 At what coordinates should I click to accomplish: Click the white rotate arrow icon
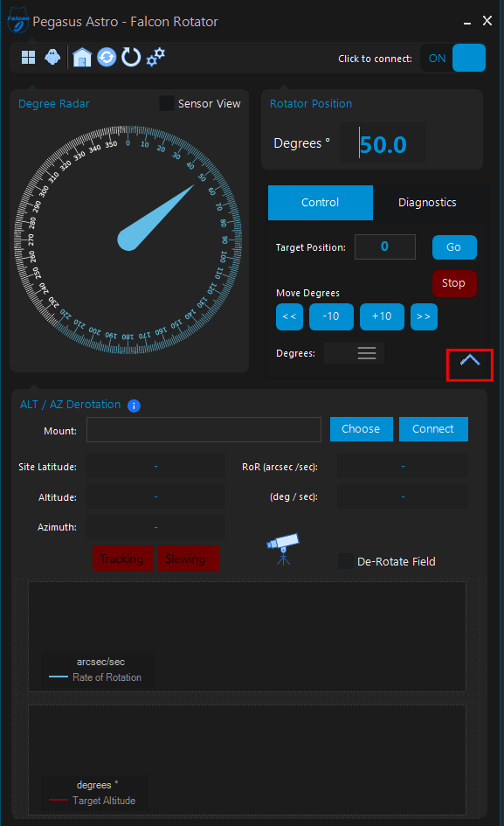131,57
